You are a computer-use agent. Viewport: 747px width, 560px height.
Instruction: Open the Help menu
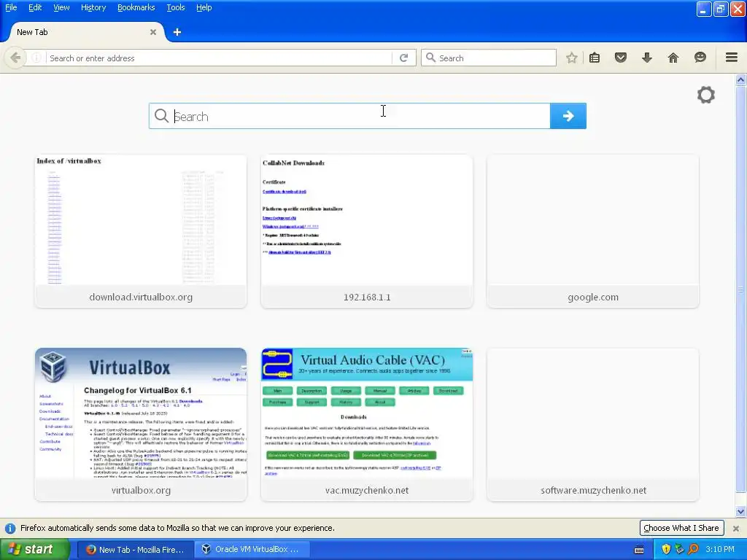[x=204, y=7]
